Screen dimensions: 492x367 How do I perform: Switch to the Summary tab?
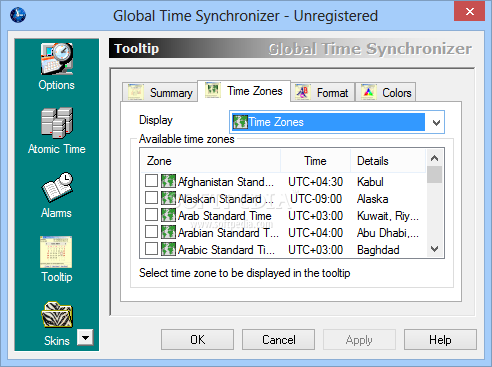tap(160, 92)
